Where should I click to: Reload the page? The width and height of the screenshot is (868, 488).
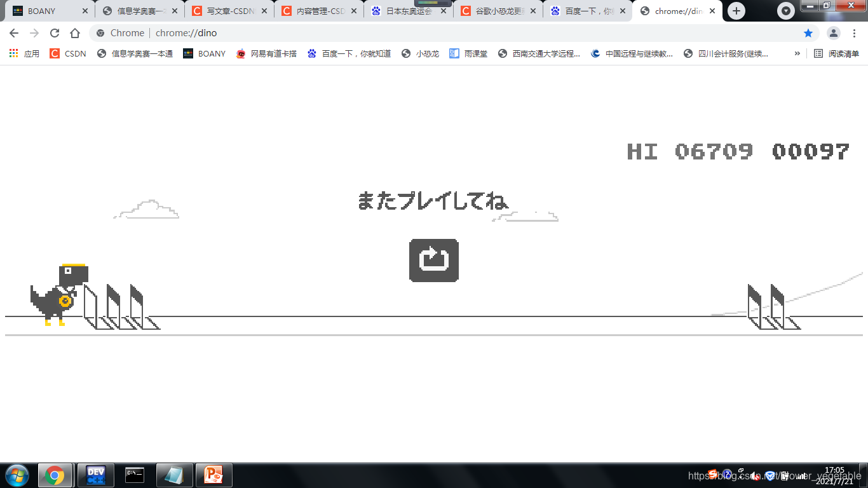point(55,33)
